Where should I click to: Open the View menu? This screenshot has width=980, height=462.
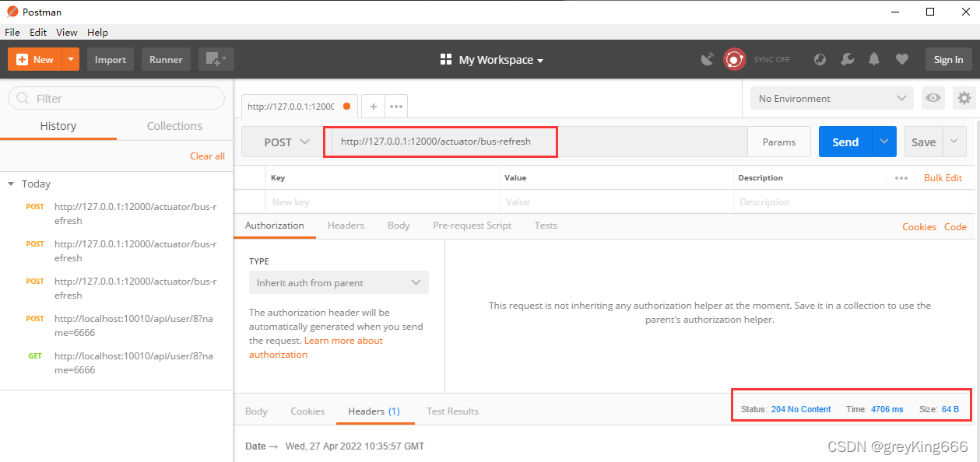click(67, 32)
